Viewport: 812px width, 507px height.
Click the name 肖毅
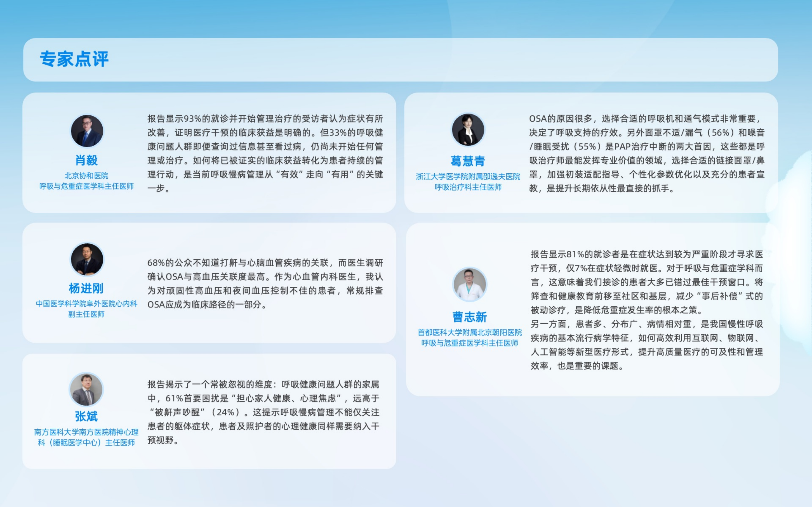point(86,160)
